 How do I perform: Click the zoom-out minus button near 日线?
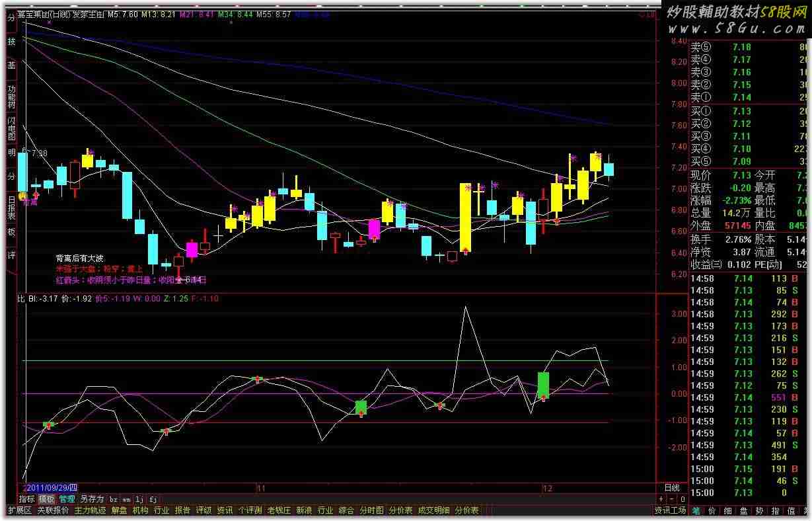671,499
